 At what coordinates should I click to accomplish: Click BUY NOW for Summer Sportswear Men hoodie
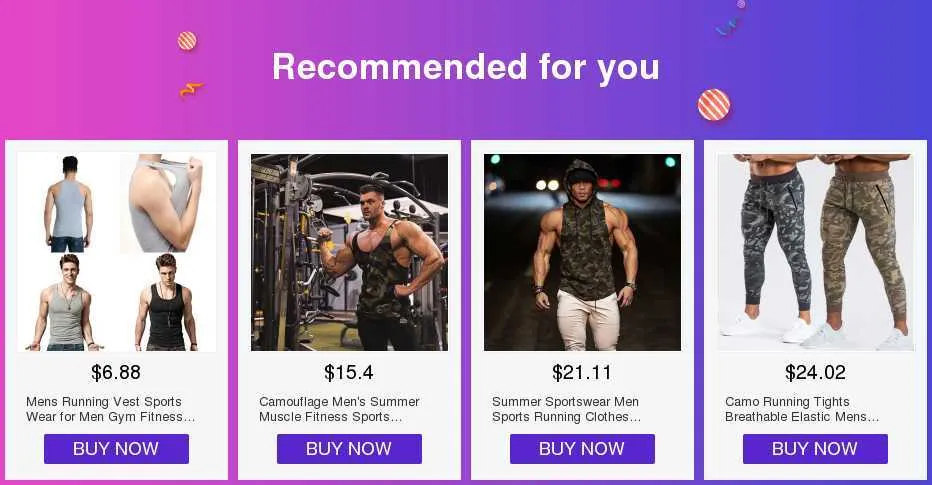(x=582, y=449)
